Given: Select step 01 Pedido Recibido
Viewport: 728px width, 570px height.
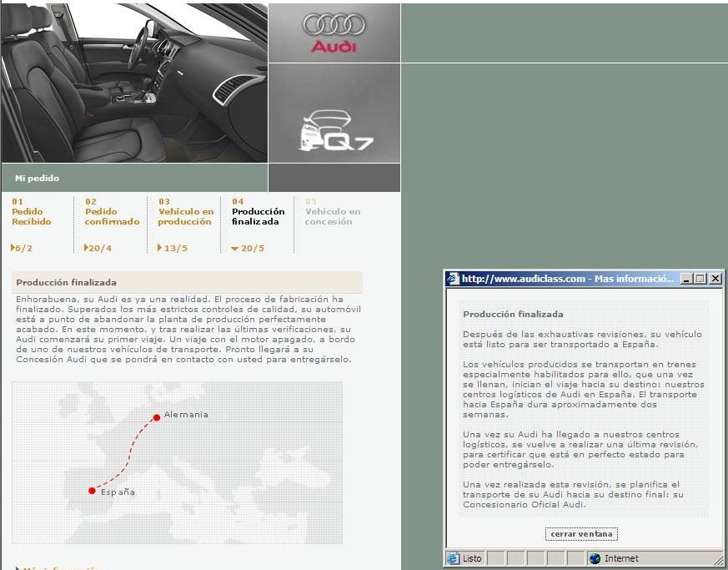Looking at the screenshot, I should pos(32,211).
